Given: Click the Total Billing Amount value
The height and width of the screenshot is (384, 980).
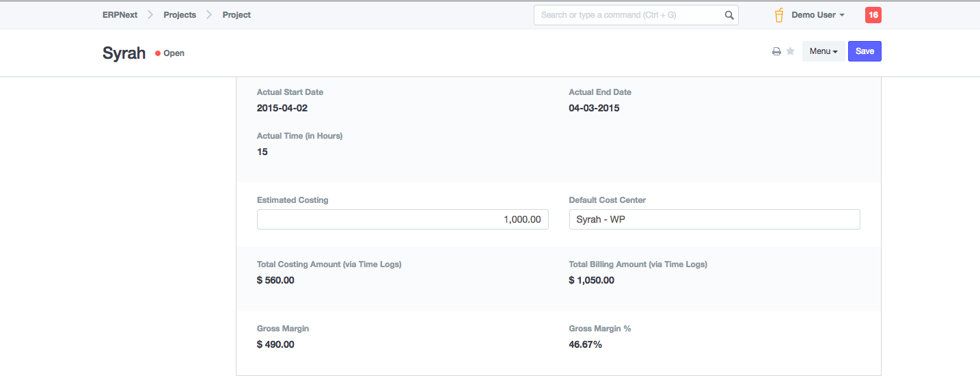Looking at the screenshot, I should tap(591, 280).
